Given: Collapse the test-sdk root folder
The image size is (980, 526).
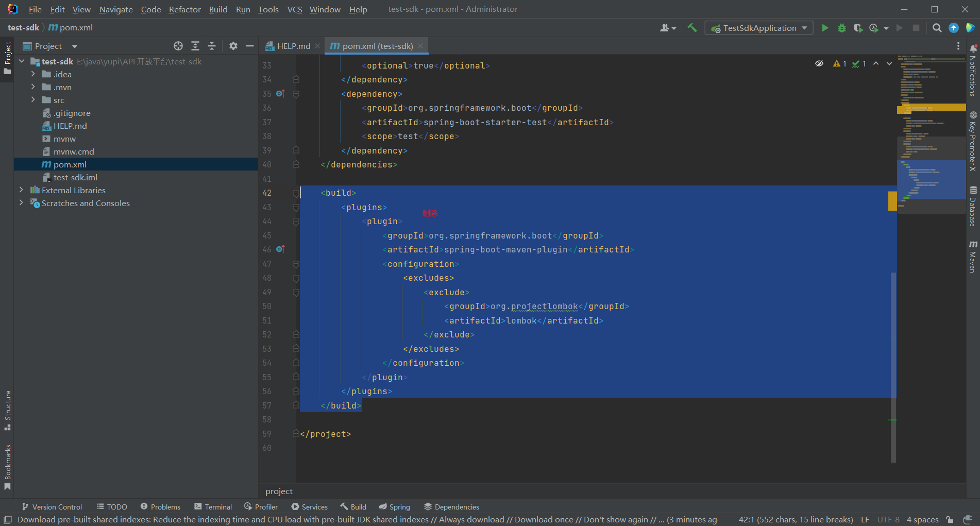Looking at the screenshot, I should click(22, 61).
